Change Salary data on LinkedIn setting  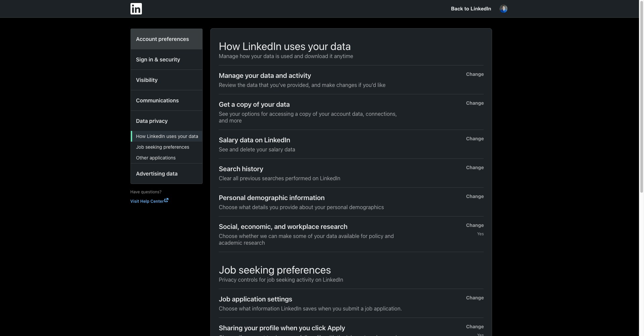[x=475, y=139]
